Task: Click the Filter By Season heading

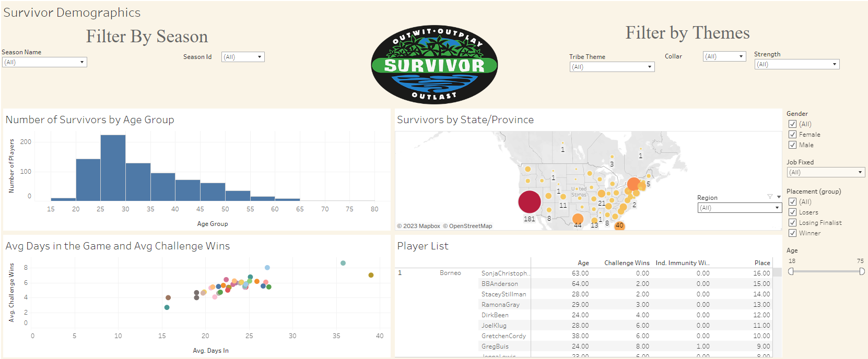Action: click(147, 37)
